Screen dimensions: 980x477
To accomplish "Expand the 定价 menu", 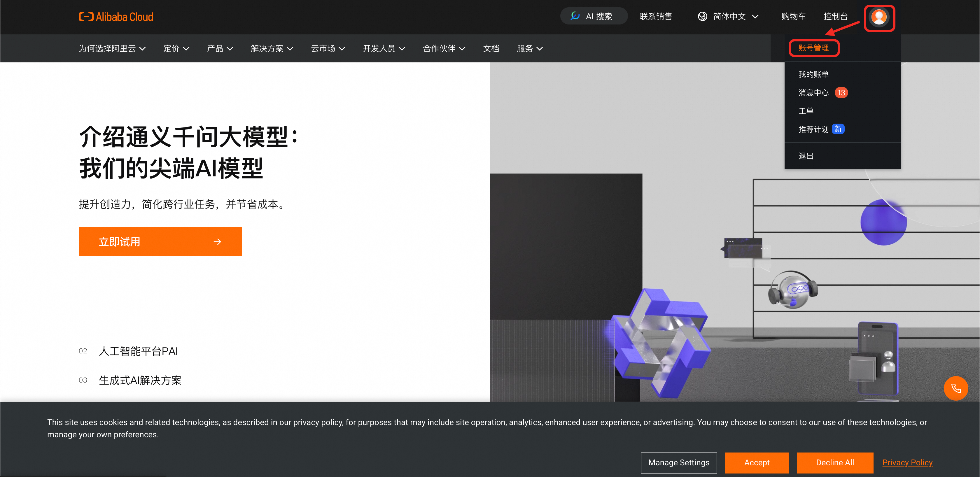I will [176, 48].
